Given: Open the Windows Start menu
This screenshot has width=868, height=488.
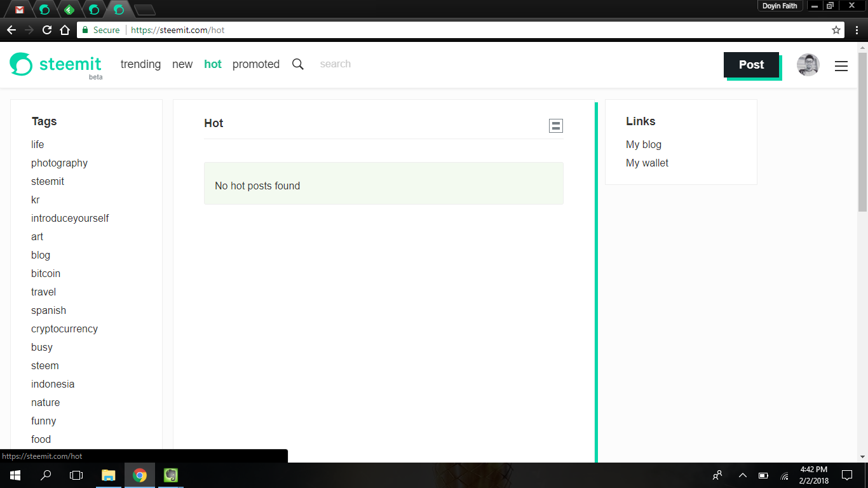Looking at the screenshot, I should (x=14, y=475).
